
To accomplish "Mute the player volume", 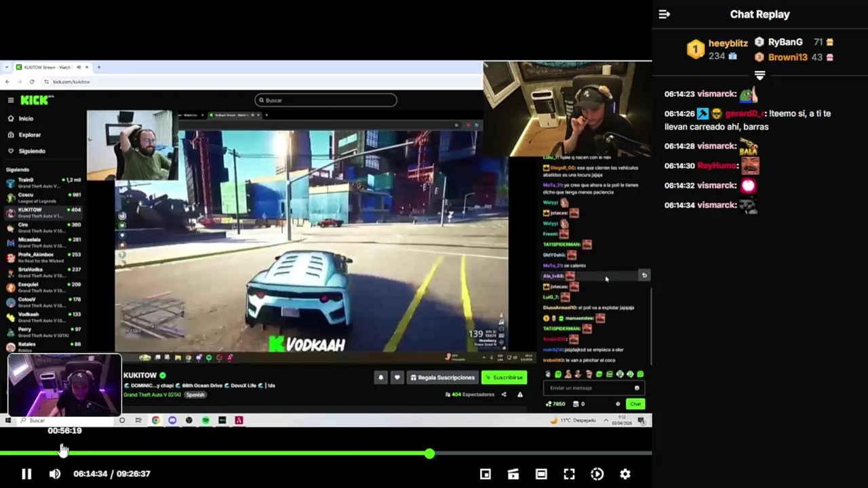I will (55, 474).
